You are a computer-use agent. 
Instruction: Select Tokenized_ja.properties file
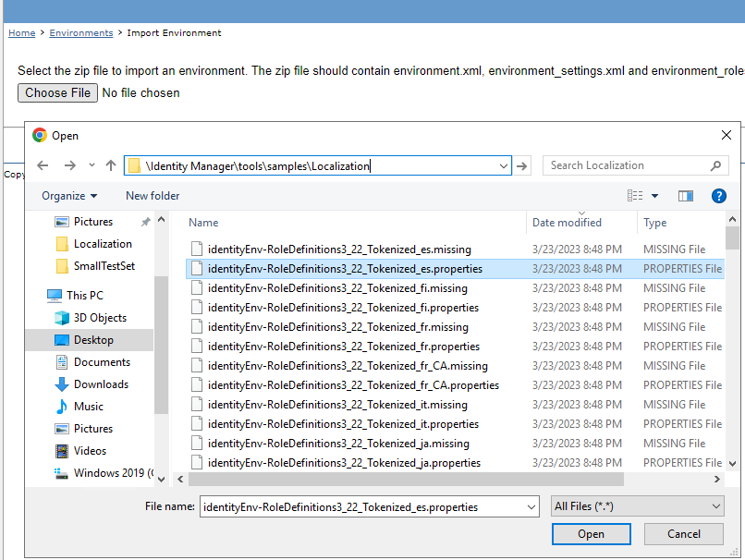pos(455,463)
